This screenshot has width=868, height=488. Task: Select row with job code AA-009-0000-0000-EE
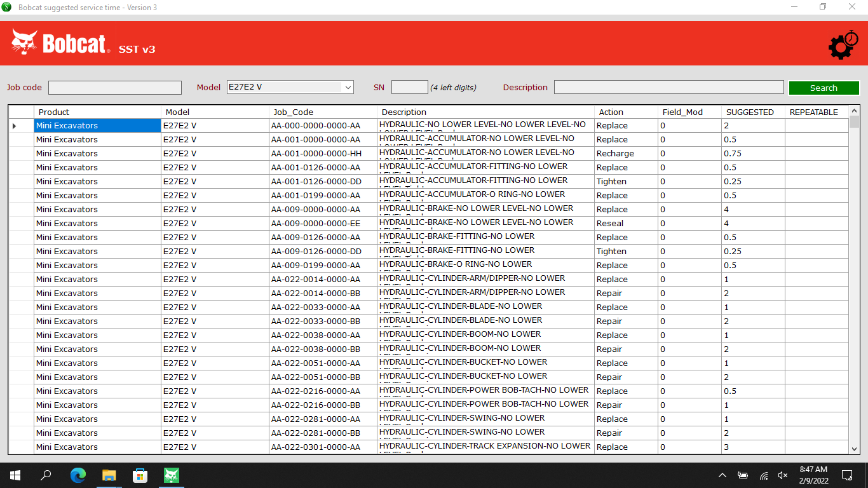[315, 224]
